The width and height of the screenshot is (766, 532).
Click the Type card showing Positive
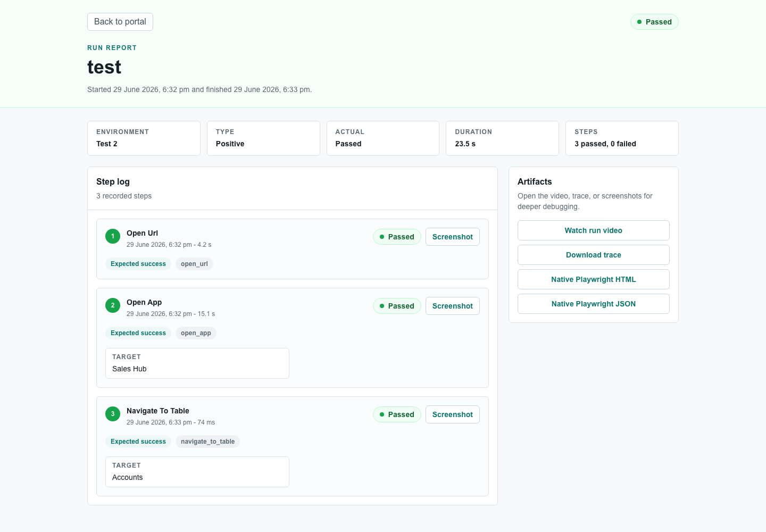(263, 138)
